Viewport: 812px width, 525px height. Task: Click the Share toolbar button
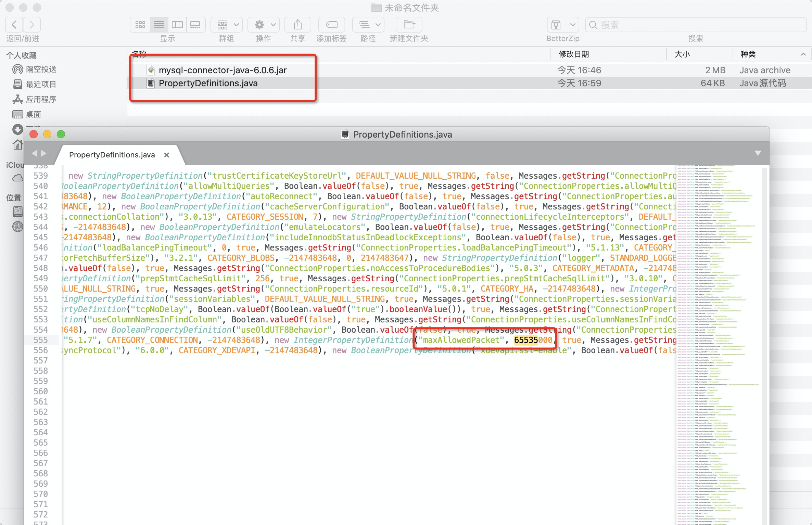point(298,25)
